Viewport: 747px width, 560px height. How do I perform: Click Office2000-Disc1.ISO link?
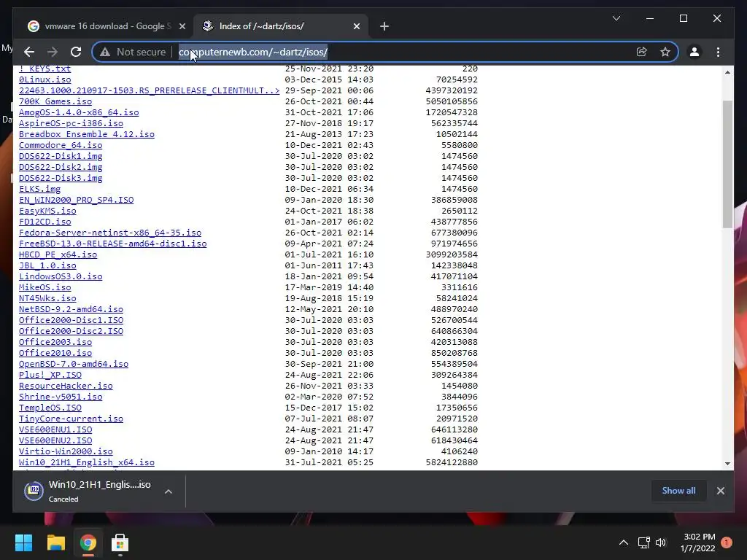pos(71,321)
